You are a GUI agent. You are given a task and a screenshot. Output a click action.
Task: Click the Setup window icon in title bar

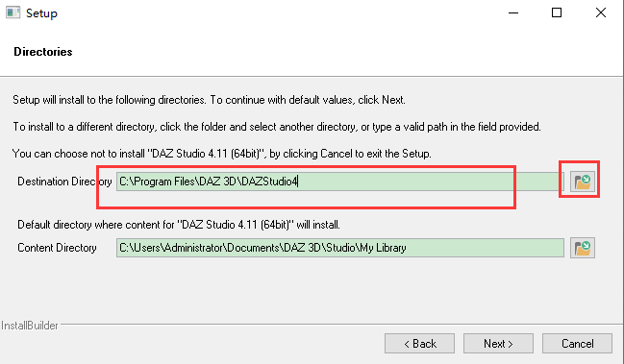(x=12, y=12)
